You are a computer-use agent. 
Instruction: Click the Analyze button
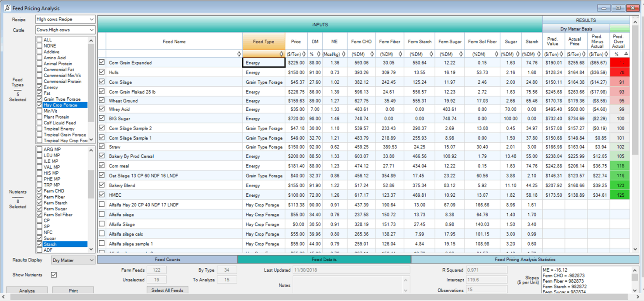27,291
